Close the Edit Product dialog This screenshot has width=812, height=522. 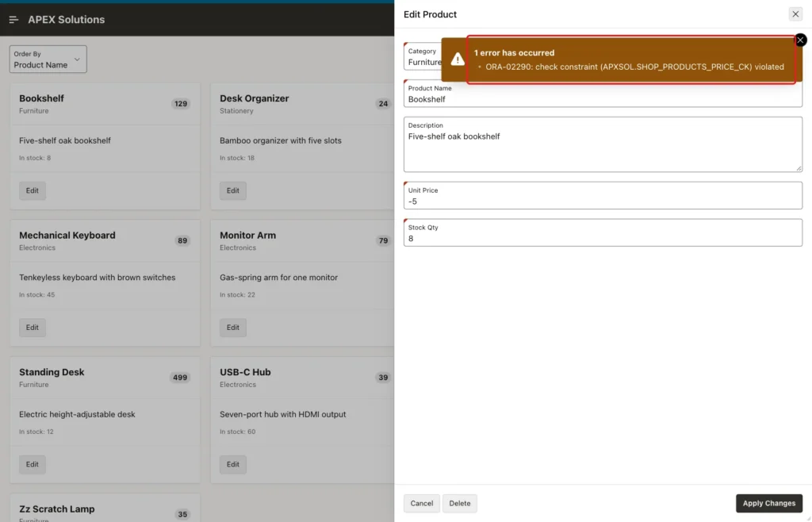click(x=795, y=14)
